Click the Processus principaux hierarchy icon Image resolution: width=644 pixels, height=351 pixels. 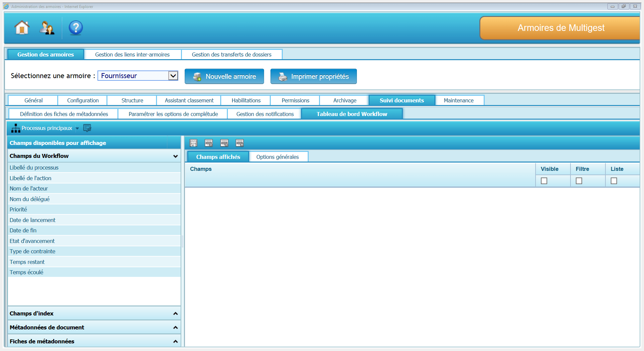pyautogui.click(x=16, y=128)
